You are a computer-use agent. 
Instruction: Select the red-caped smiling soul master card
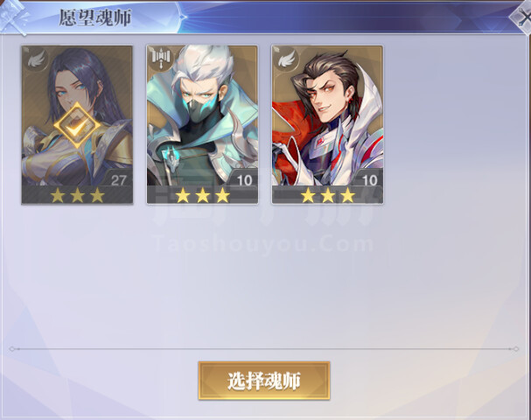coord(327,125)
